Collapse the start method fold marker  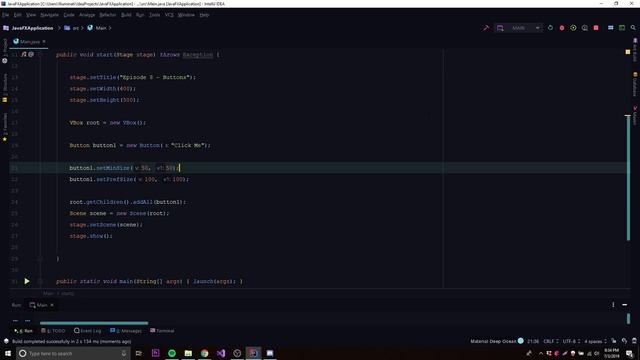(x=40, y=54)
